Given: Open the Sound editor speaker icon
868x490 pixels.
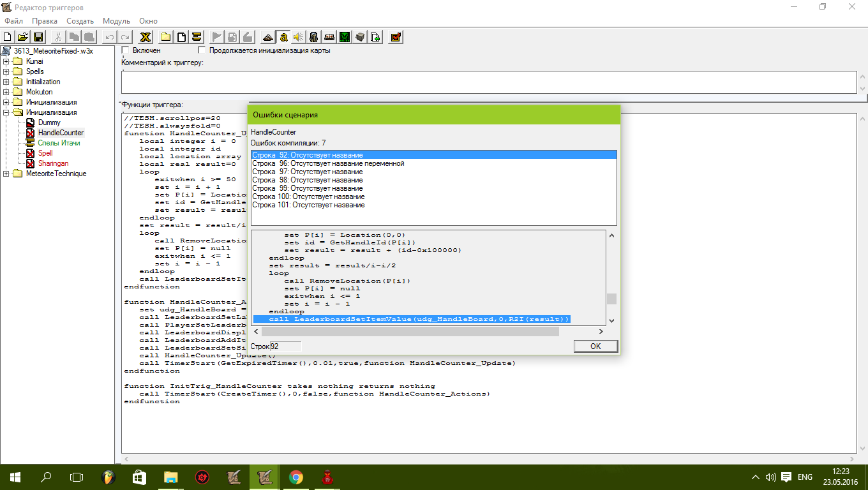Looking at the screenshot, I should (299, 37).
